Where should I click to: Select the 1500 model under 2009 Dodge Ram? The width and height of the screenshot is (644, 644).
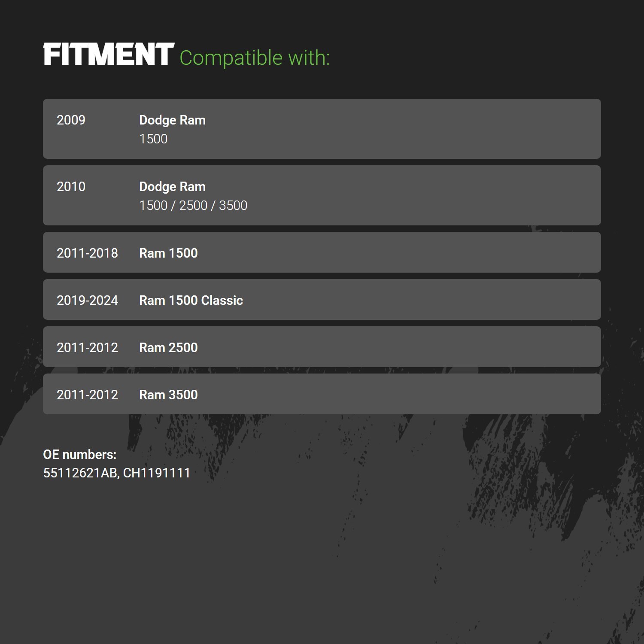coord(153,139)
